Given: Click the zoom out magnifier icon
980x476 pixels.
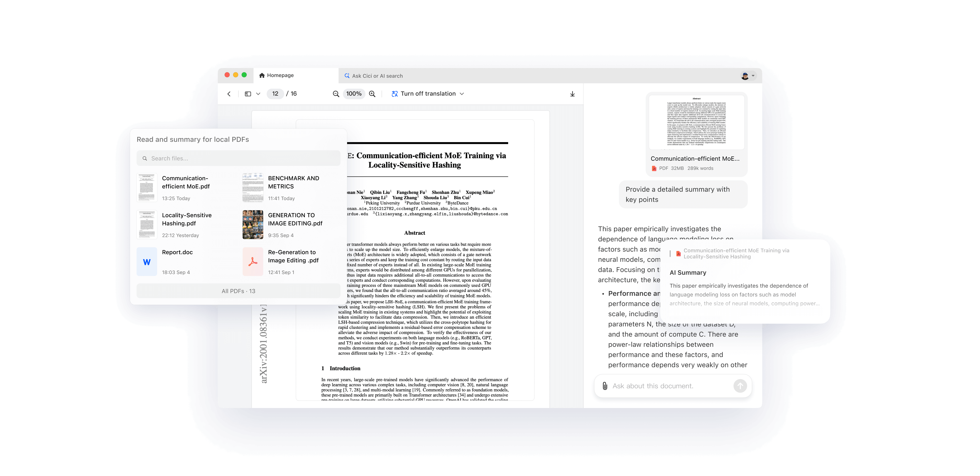Looking at the screenshot, I should (336, 94).
